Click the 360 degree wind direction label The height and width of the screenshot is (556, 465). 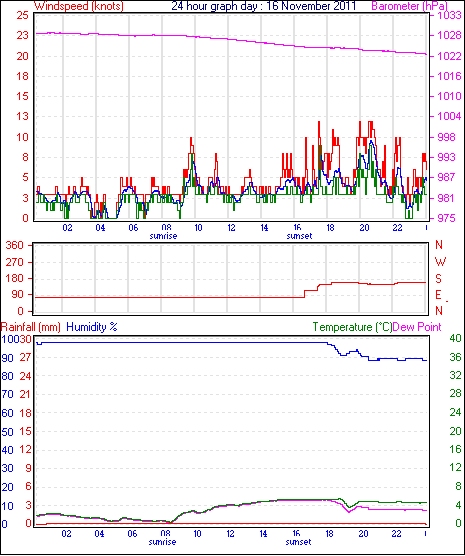pyautogui.click(x=15, y=245)
